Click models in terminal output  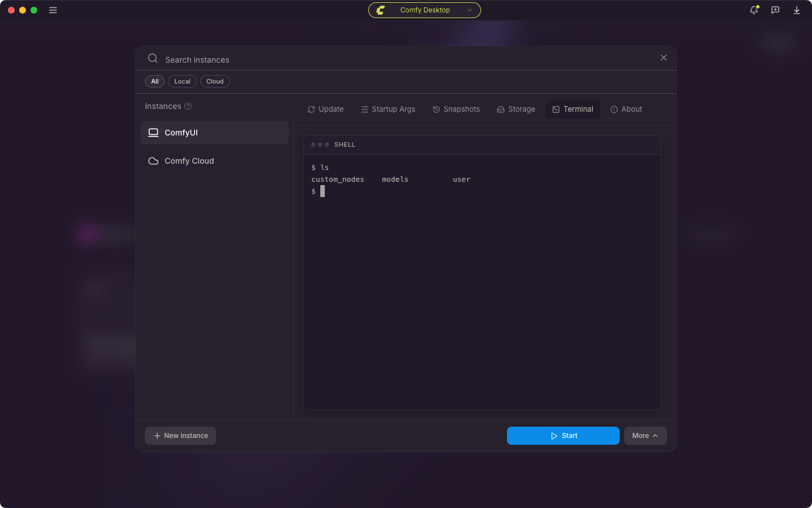point(395,179)
